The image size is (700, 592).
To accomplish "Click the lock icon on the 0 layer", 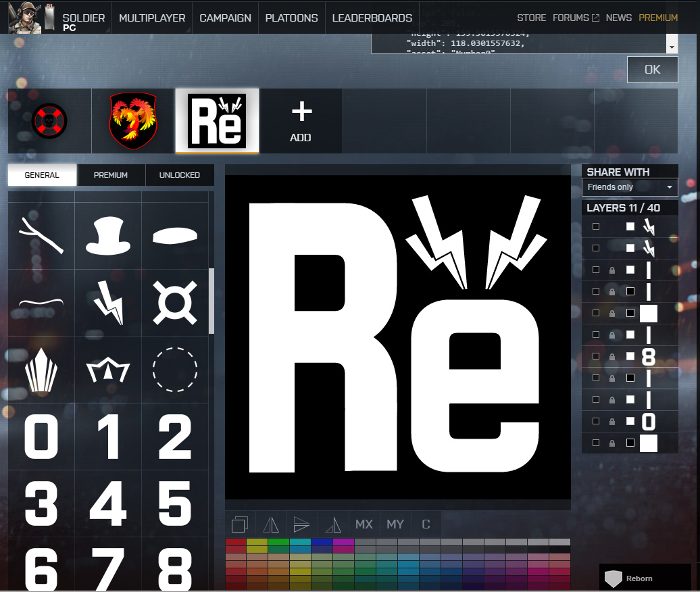I will click(x=612, y=422).
